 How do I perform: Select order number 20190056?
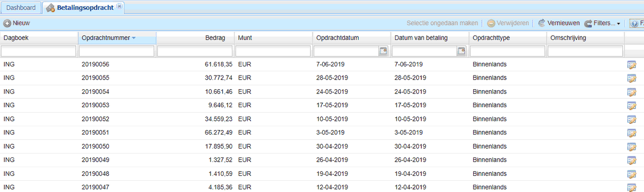[95, 64]
